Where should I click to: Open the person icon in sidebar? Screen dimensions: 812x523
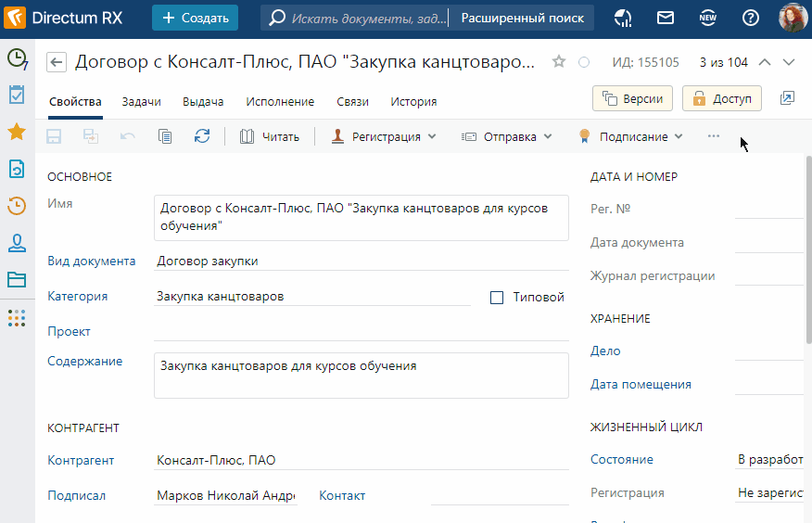tap(17, 243)
